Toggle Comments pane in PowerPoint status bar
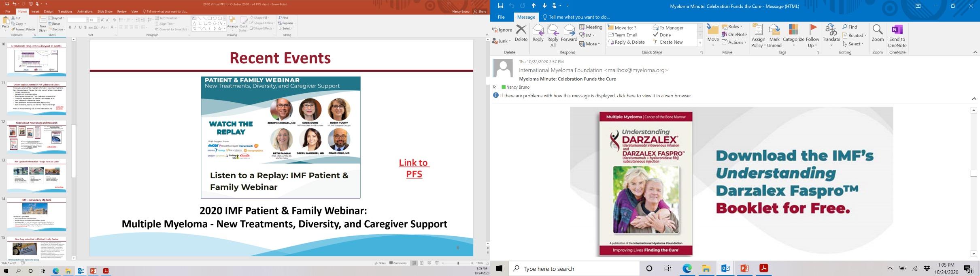Image resolution: width=980 pixels, height=276 pixels. tap(398, 263)
